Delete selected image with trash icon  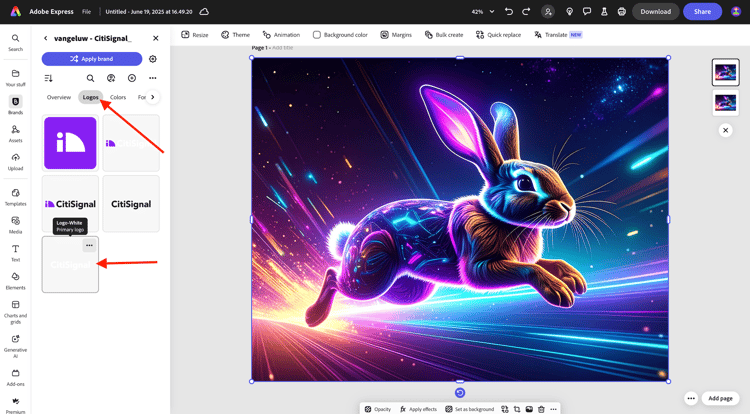(541, 409)
